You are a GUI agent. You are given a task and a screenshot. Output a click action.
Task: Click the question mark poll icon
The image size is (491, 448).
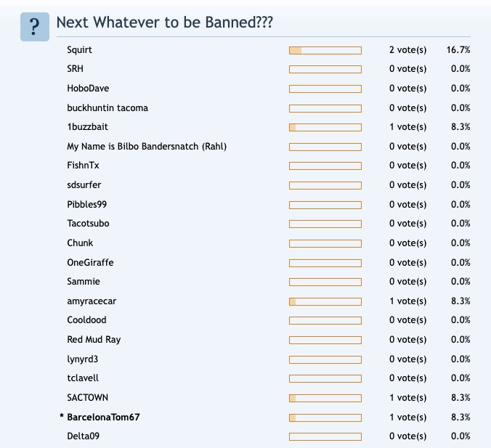35,27
